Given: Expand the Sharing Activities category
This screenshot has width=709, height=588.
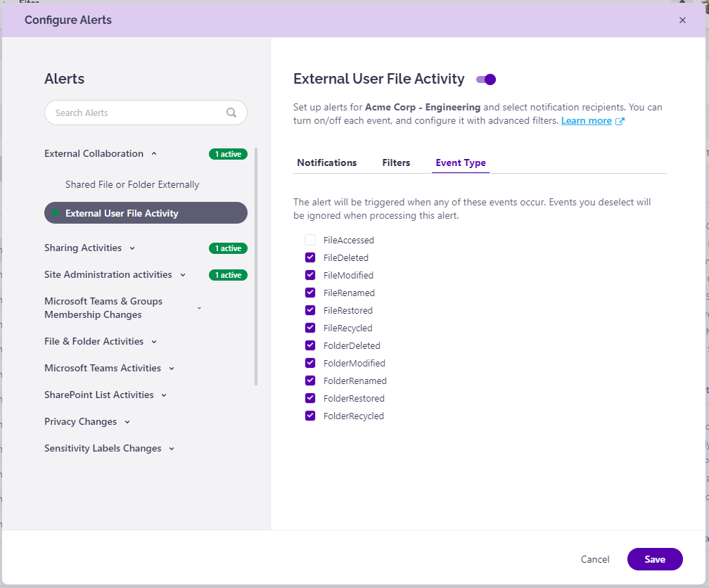Looking at the screenshot, I should click(x=133, y=248).
